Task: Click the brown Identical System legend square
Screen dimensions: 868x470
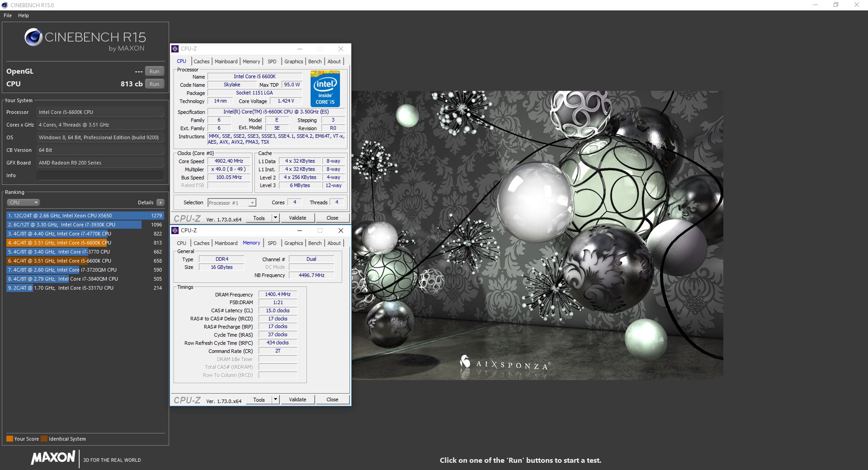Action: click(44, 438)
